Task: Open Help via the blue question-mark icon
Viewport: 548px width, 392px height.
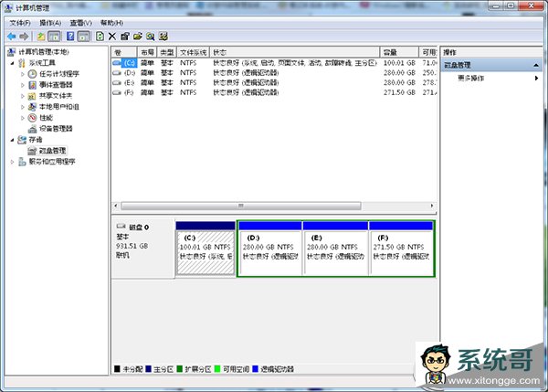Action: [x=70, y=36]
